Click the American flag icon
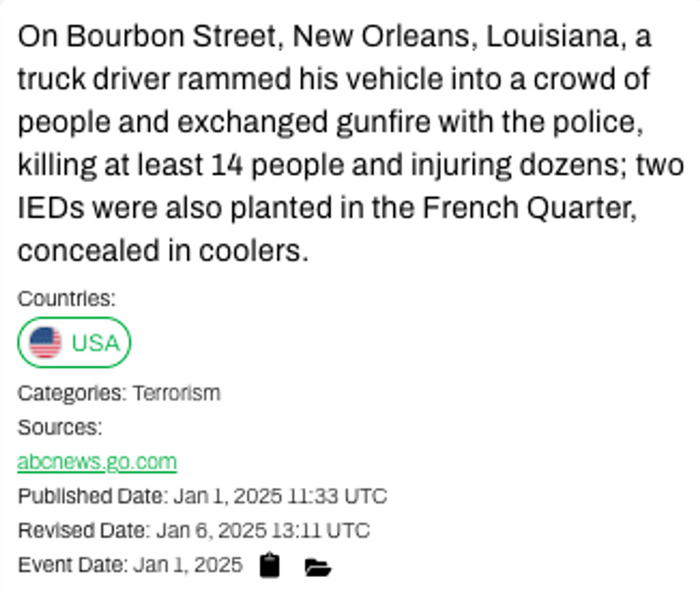 pos(46,342)
